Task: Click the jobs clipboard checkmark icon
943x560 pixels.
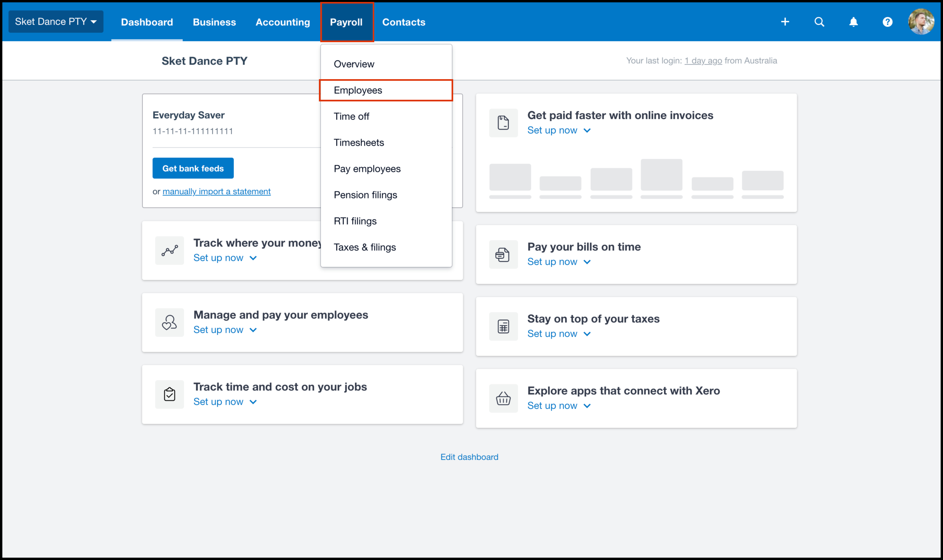Action: [x=170, y=394]
